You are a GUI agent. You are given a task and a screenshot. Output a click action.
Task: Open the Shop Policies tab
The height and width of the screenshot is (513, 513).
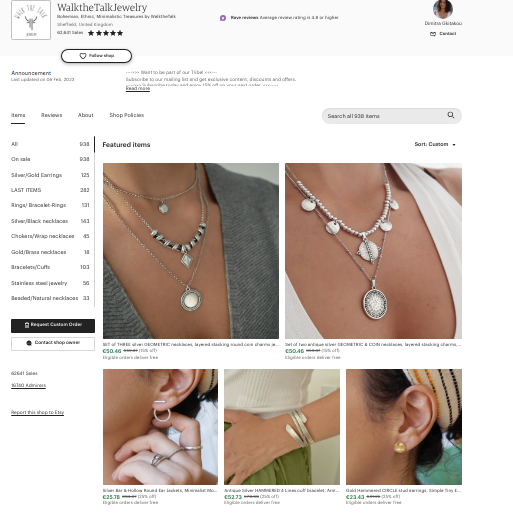click(x=127, y=115)
